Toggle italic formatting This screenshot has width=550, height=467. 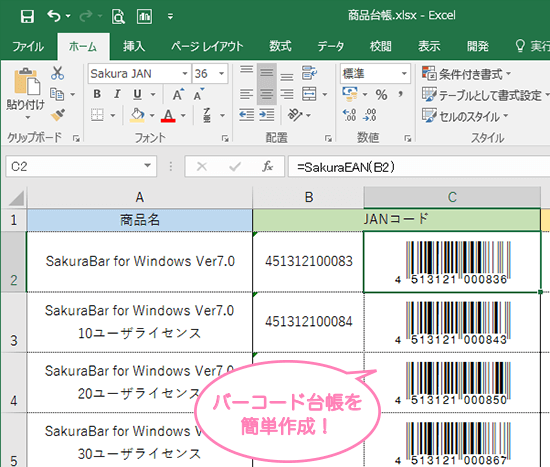117,94
